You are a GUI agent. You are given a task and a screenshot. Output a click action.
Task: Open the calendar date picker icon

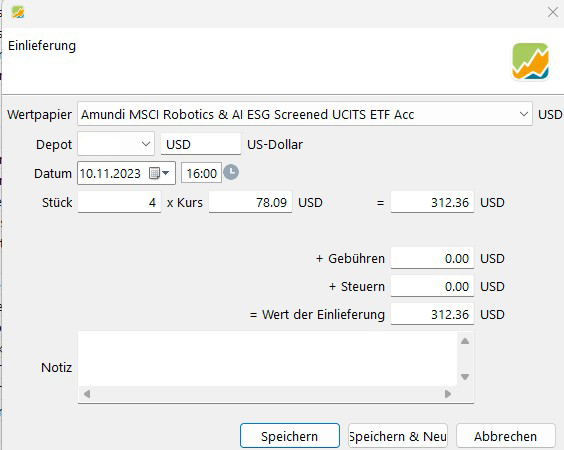pos(154,173)
